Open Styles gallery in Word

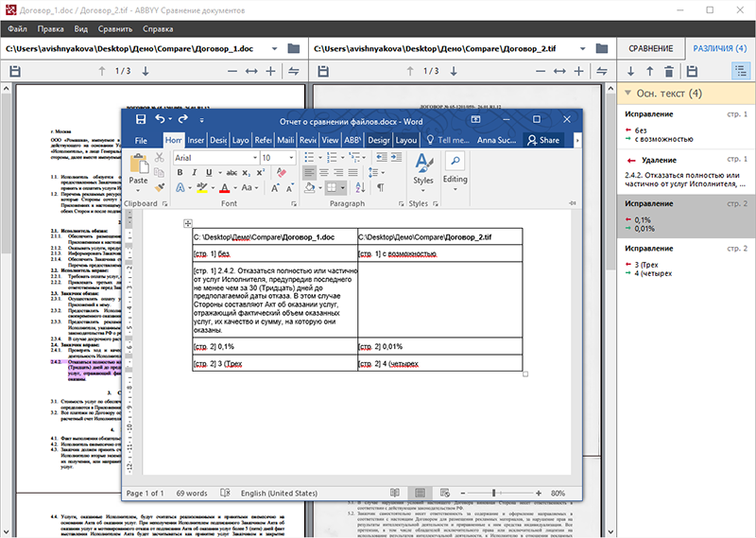pyautogui.click(x=422, y=173)
